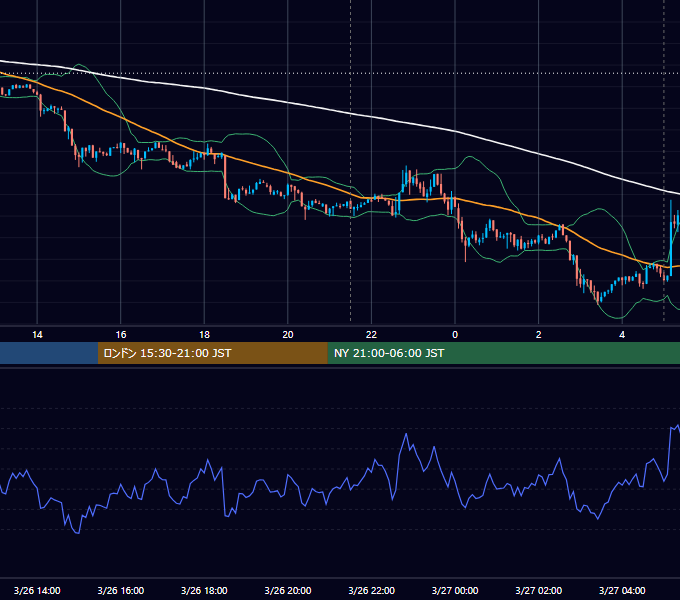Click the '4' hour label on price chart axis
Image resolution: width=680 pixels, height=600 pixels.
click(x=622, y=335)
